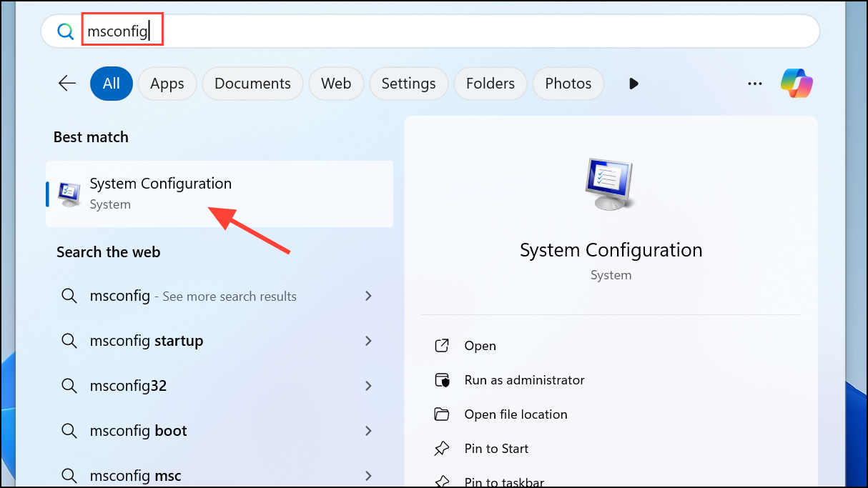The image size is (868, 488).
Task: Expand the msconfig32 suggestion chevron
Action: pos(368,386)
